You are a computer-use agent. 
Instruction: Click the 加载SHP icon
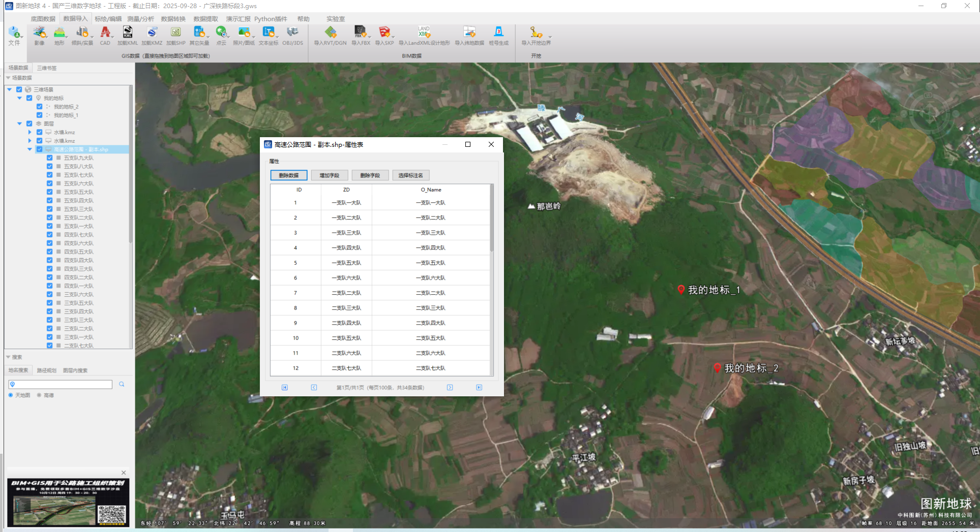[x=175, y=33]
